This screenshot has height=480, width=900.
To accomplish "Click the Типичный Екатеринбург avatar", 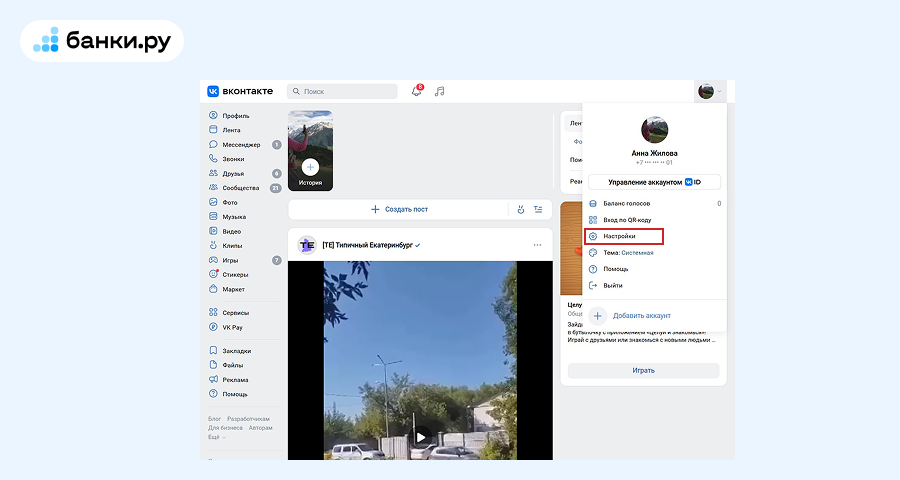I will pyautogui.click(x=308, y=245).
